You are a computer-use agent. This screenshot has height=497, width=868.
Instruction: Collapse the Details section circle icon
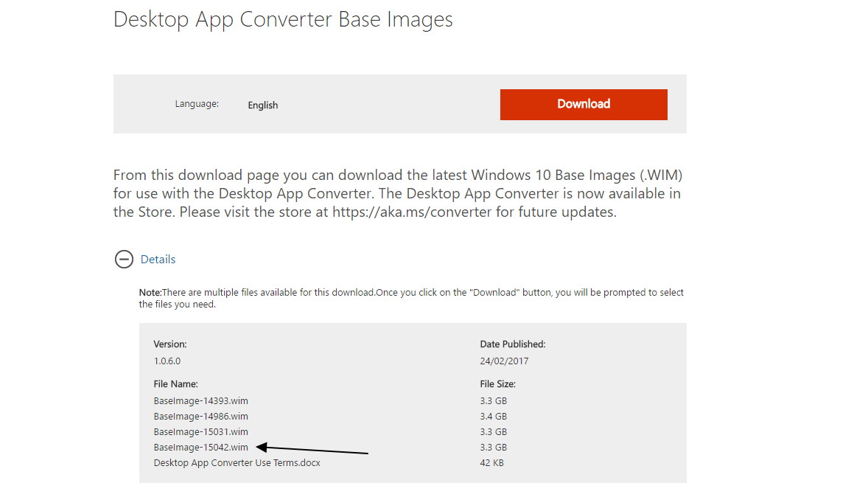[x=124, y=260]
